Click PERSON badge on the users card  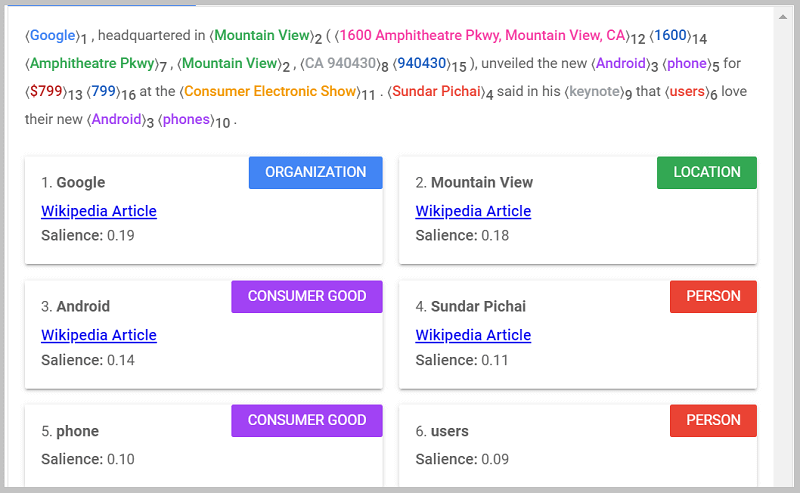pyautogui.click(x=713, y=420)
